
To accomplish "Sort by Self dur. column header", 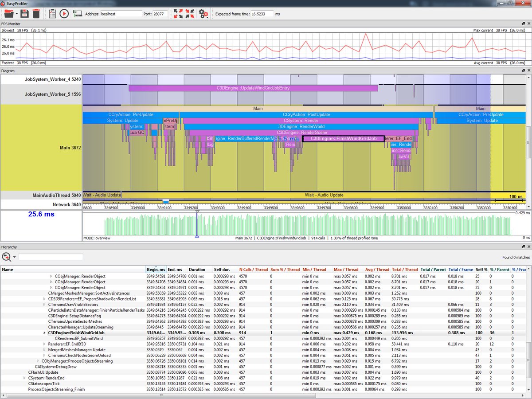I will [x=225, y=270].
